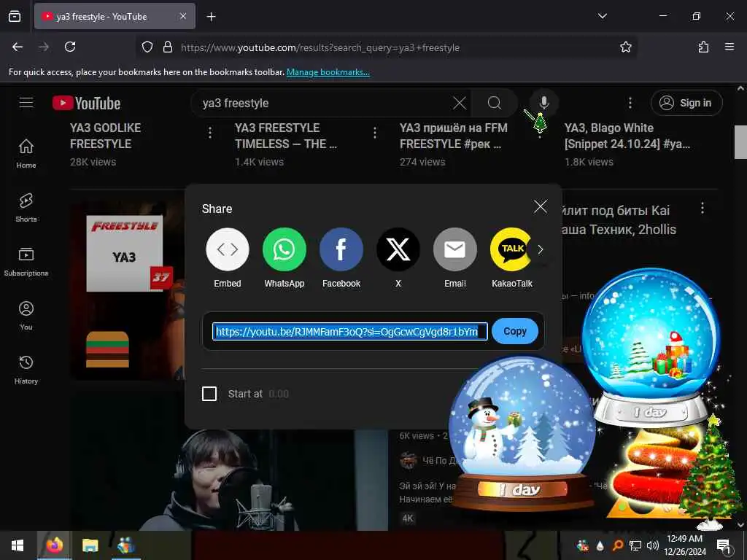Run search with magnifier button

(x=494, y=103)
